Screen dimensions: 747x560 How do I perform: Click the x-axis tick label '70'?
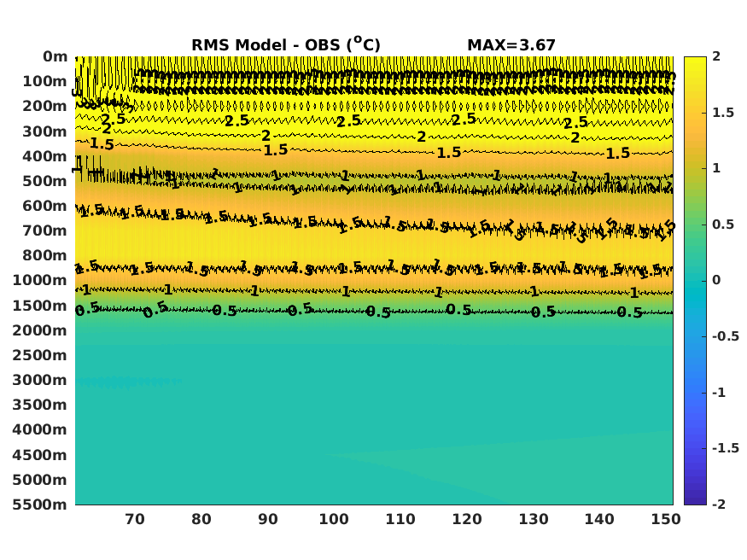[135, 519]
